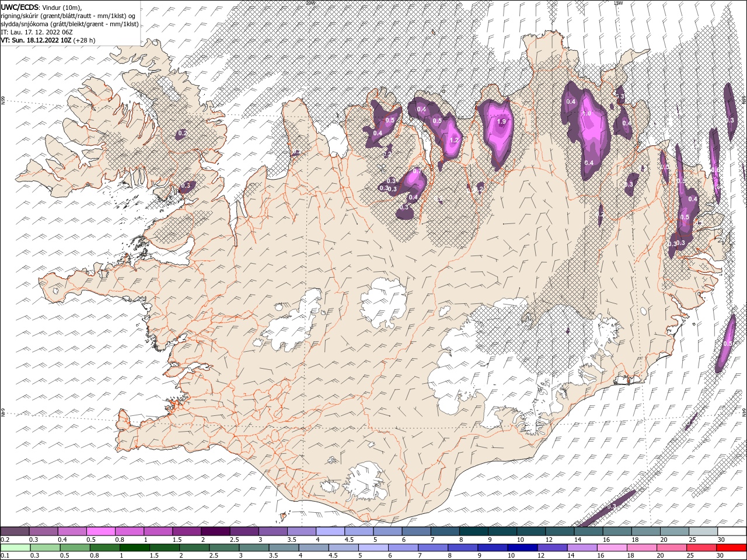
Task: Click lower legend swatch starting at 0.1
Action: [15, 548]
